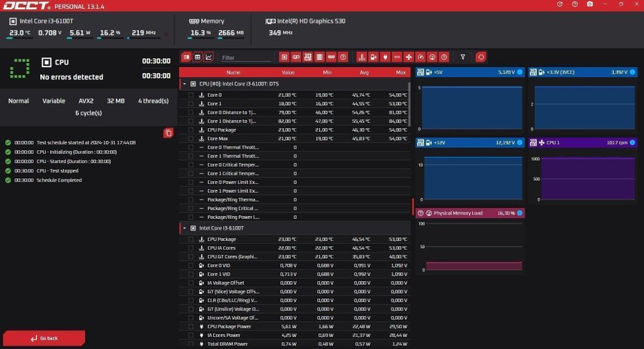
Task: Click the Package/Ring Critical row
Action: tap(295, 208)
